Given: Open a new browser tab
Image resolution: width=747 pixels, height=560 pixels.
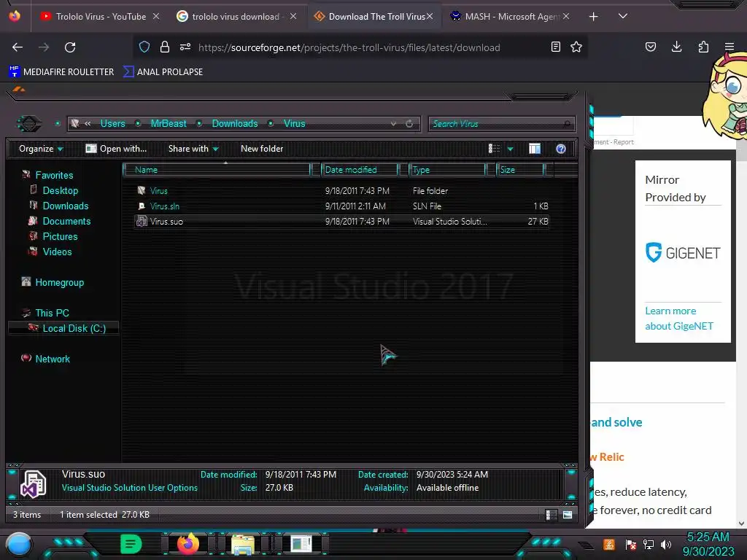Looking at the screenshot, I should coord(593,17).
